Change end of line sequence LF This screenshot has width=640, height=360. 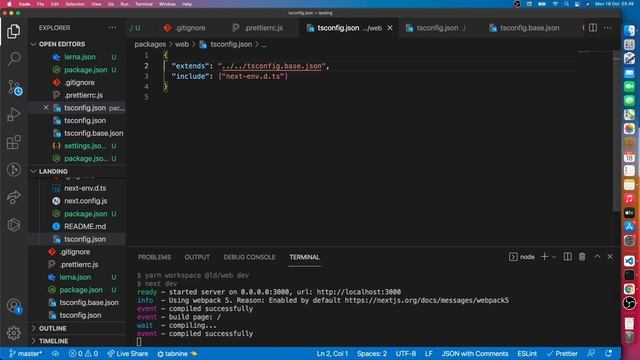[429, 353]
